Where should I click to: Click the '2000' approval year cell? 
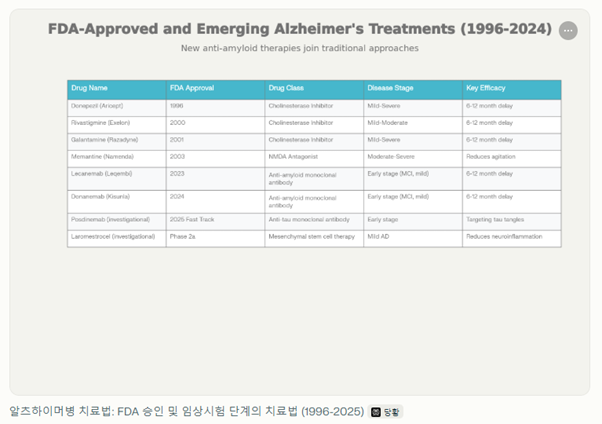tap(215, 125)
